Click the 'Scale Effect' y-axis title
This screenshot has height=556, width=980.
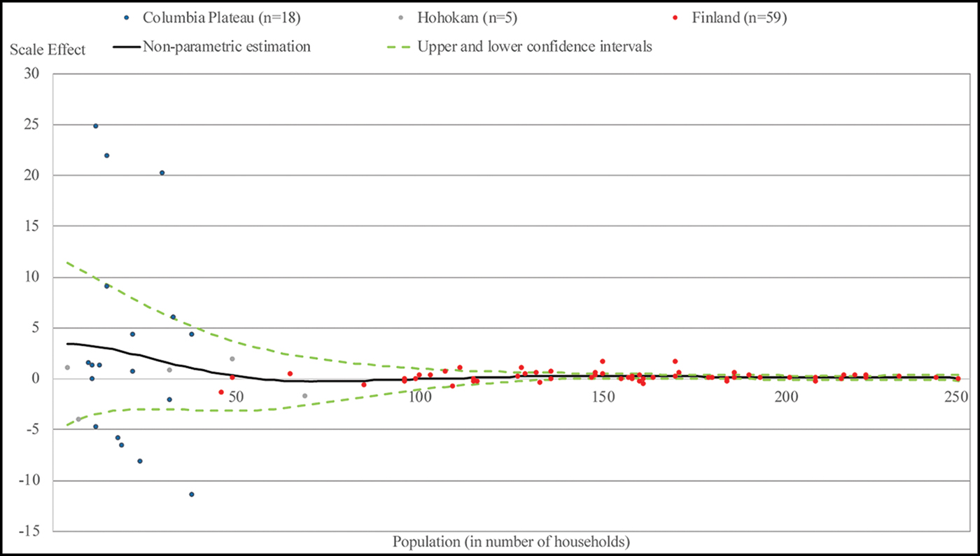click(x=48, y=50)
